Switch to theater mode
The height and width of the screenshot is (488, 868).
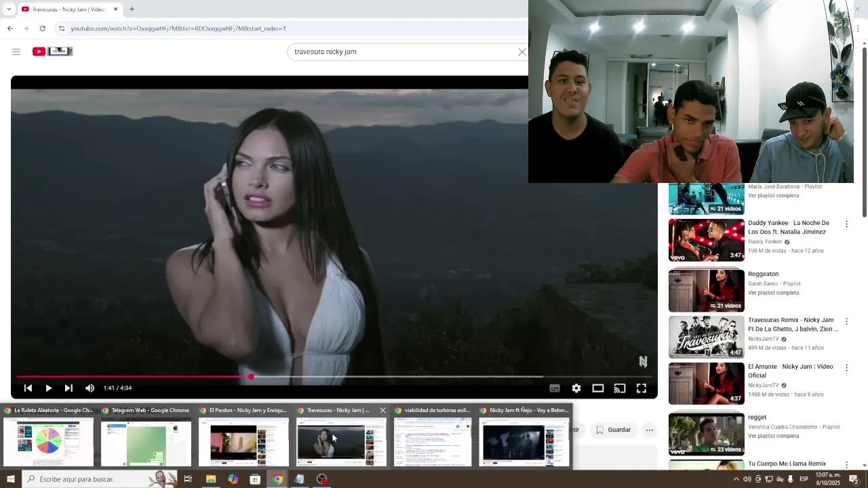(x=598, y=388)
